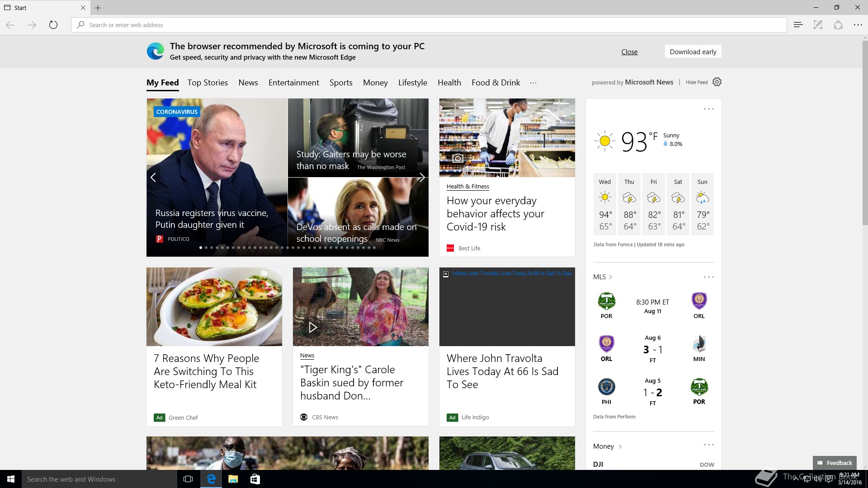This screenshot has width=868, height=488.
Task: Click the CORONAVIRUS tag
Action: coord(177,112)
